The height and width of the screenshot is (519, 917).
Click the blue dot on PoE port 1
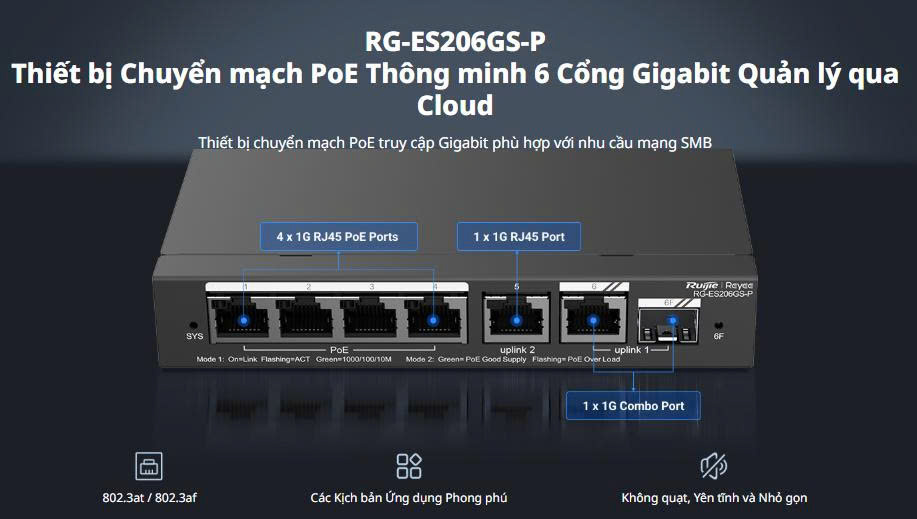click(244, 321)
